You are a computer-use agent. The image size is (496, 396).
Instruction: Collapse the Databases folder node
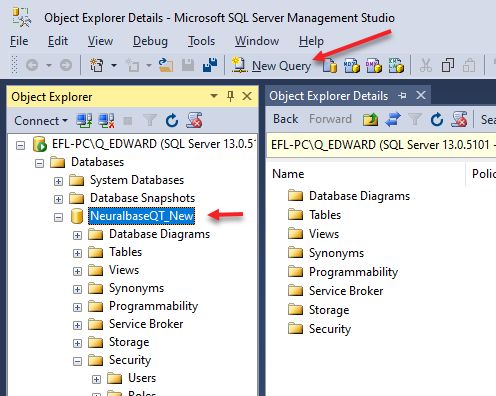pos(39,163)
